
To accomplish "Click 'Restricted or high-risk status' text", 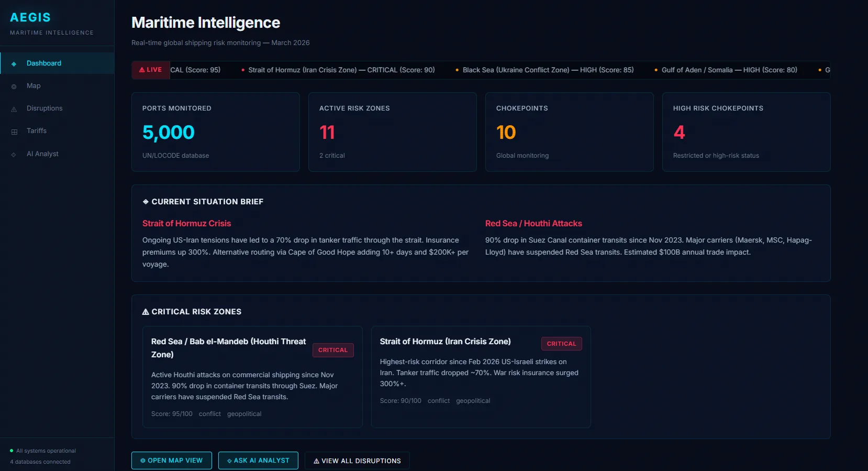I will pos(716,156).
